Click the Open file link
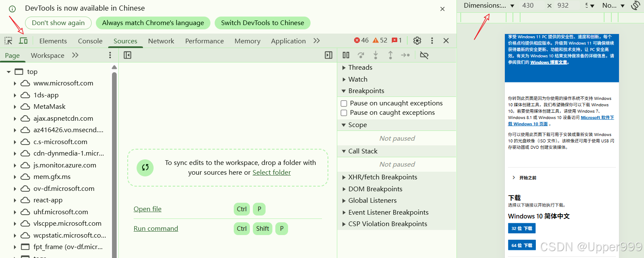 [148, 209]
